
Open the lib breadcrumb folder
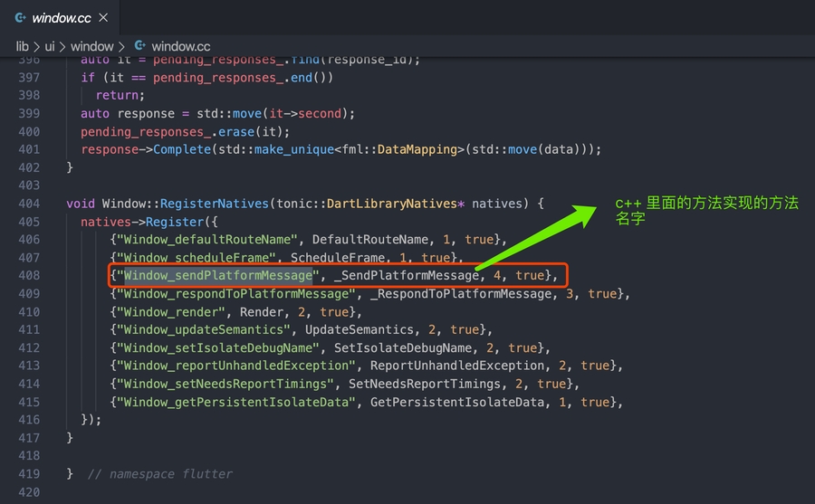pos(23,46)
